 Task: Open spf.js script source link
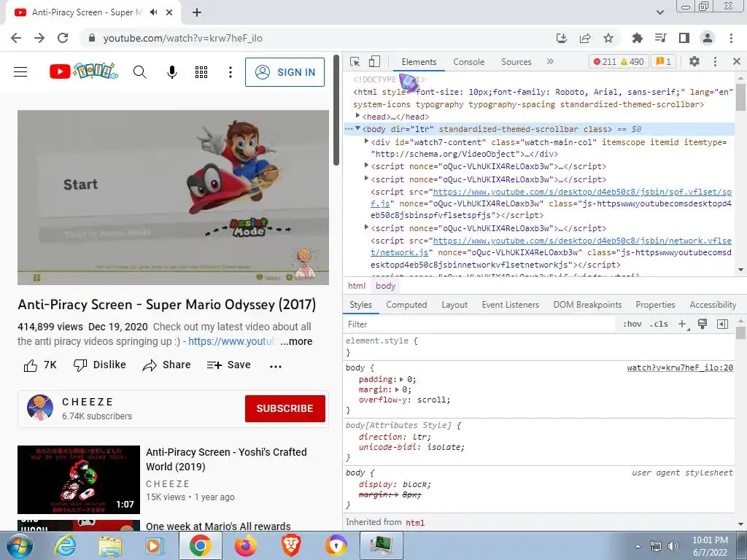tap(551, 198)
